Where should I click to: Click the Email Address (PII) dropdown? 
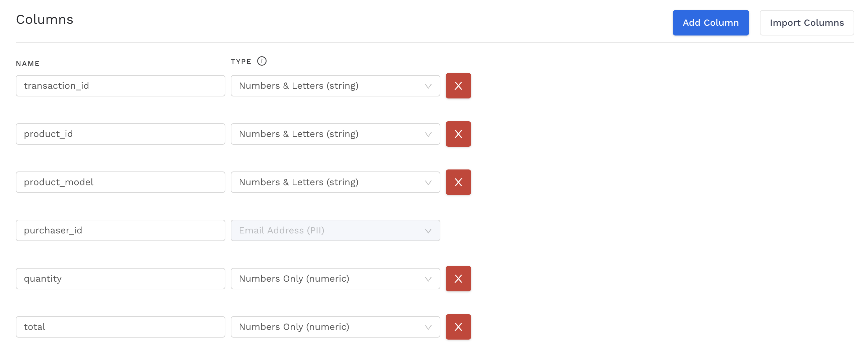click(335, 230)
